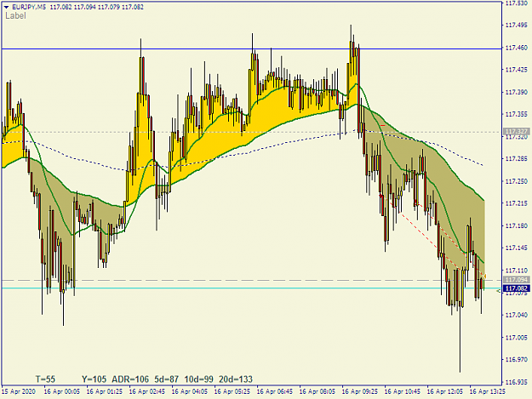Click the 117.250 price scale label
The image size is (532, 399).
pyautogui.click(x=517, y=181)
